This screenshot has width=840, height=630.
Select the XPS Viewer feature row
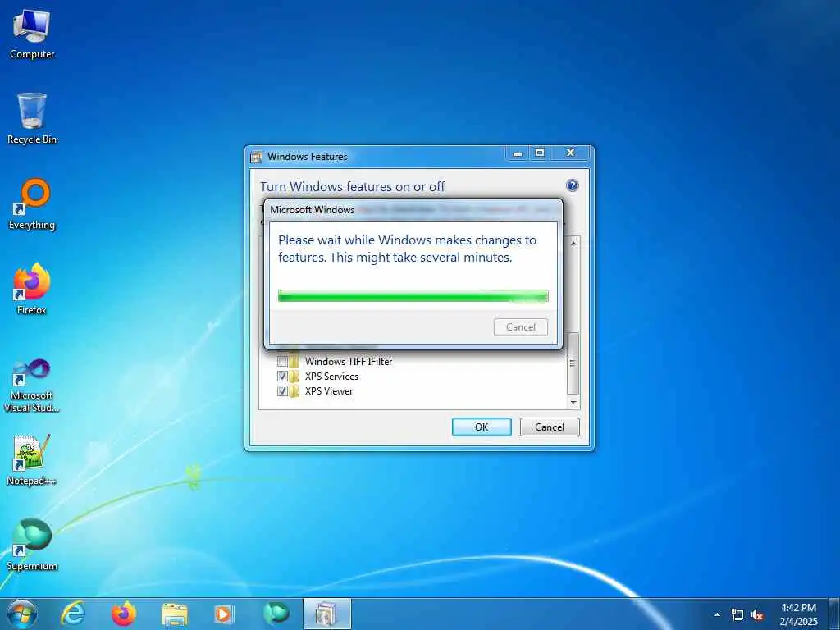point(329,391)
